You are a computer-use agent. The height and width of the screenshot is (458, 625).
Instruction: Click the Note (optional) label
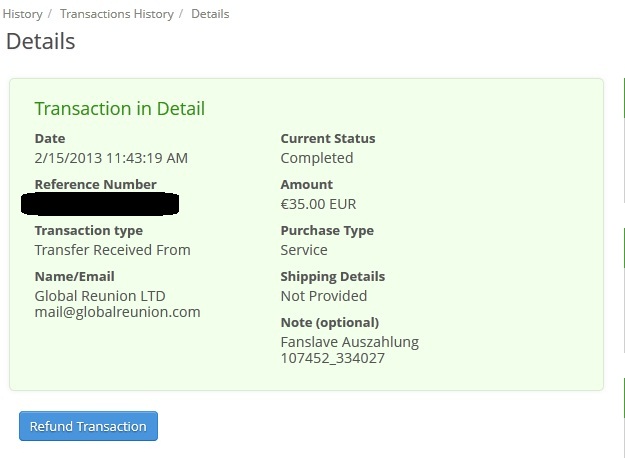pyautogui.click(x=329, y=322)
